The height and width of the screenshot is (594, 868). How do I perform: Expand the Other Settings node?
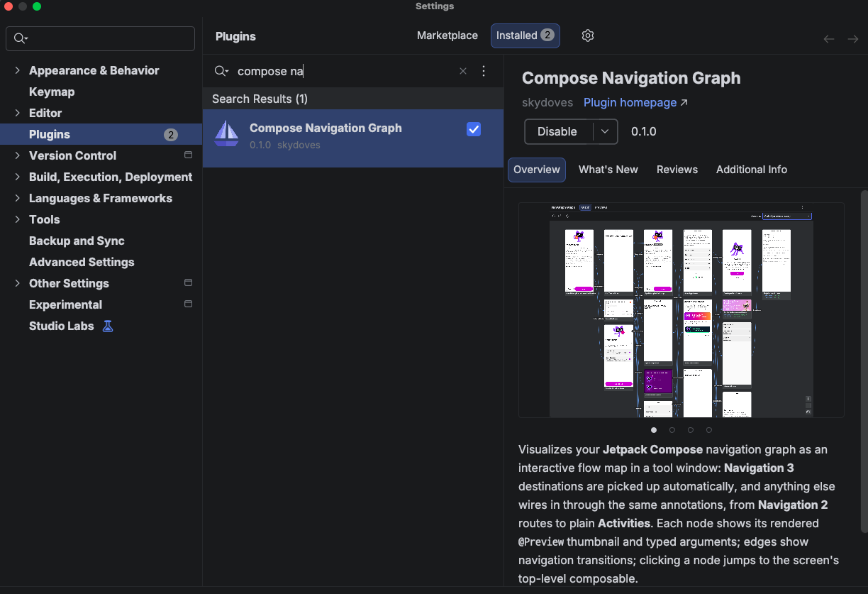point(17,283)
